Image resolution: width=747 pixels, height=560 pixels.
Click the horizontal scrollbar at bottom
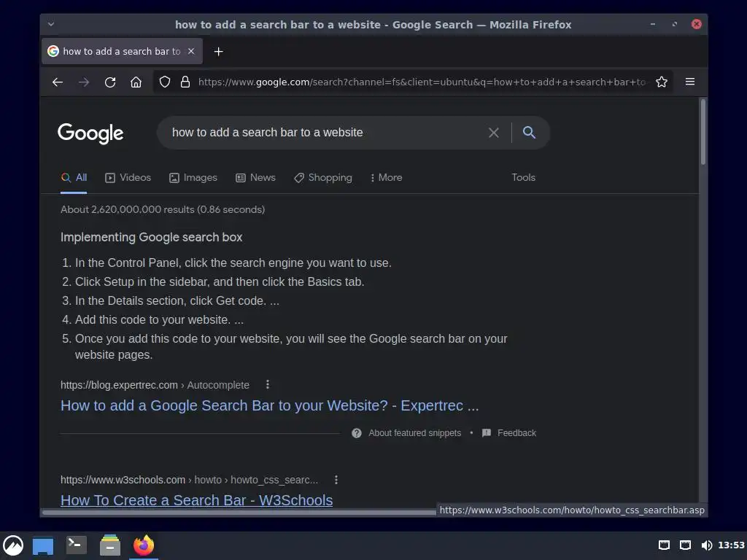coord(239,513)
